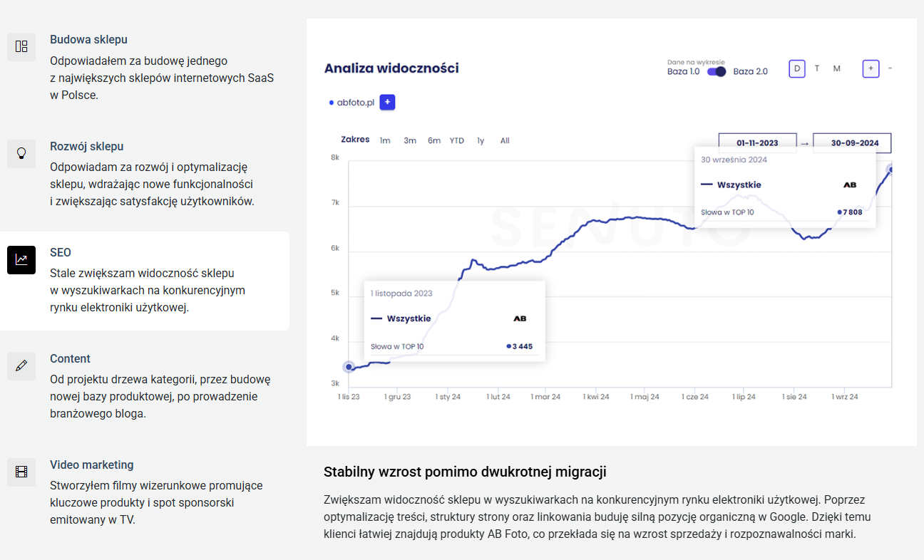Select the SEO chart icon
Image resolution: width=924 pixels, height=560 pixels.
[x=21, y=260]
